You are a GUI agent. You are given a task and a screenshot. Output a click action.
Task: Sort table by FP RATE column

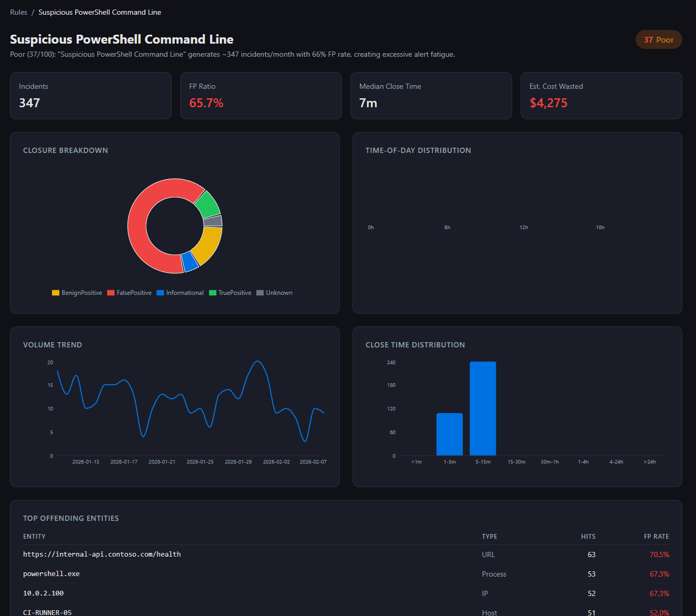point(656,537)
